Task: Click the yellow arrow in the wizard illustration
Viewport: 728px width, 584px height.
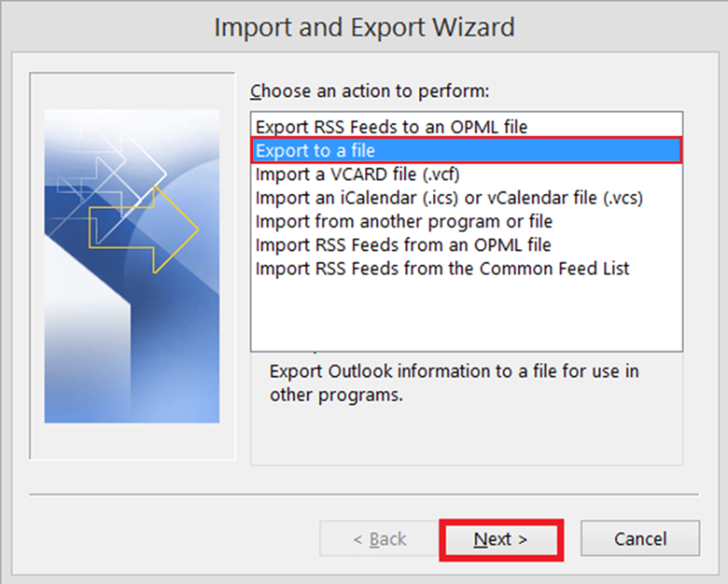Action: (x=144, y=229)
